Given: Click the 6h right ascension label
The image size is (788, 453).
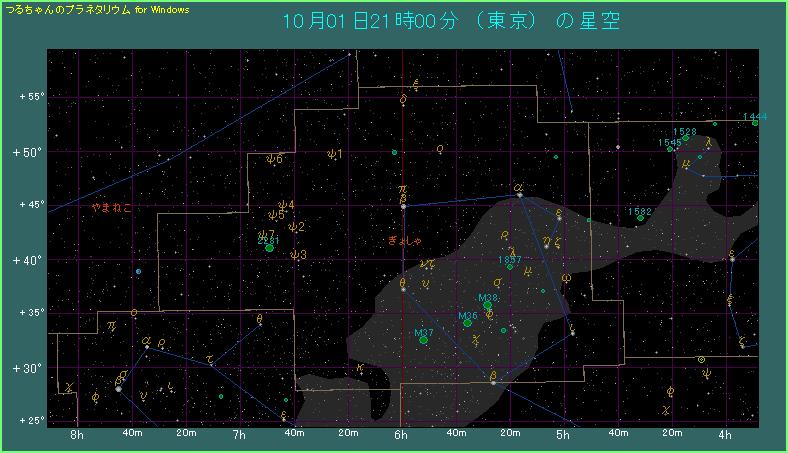Looking at the screenshot, I should pyautogui.click(x=401, y=435).
